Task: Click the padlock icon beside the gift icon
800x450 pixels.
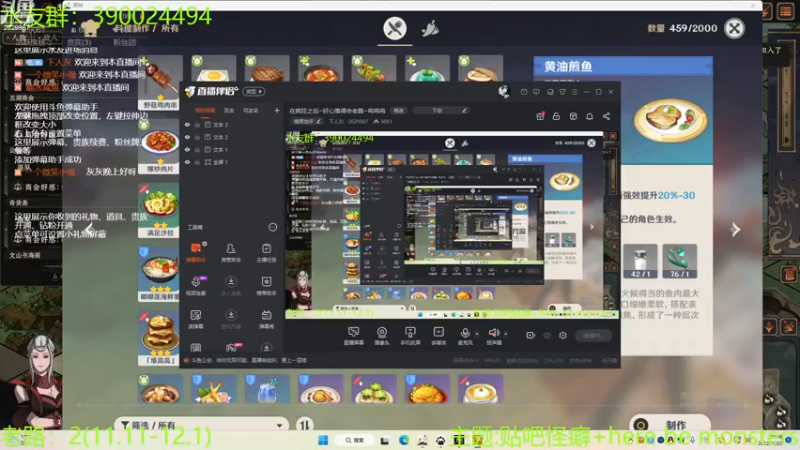Action: click(x=556, y=116)
